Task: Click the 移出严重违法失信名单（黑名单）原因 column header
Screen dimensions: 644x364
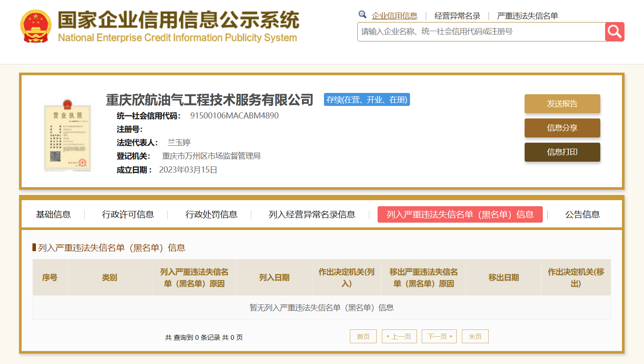Action: click(423, 278)
